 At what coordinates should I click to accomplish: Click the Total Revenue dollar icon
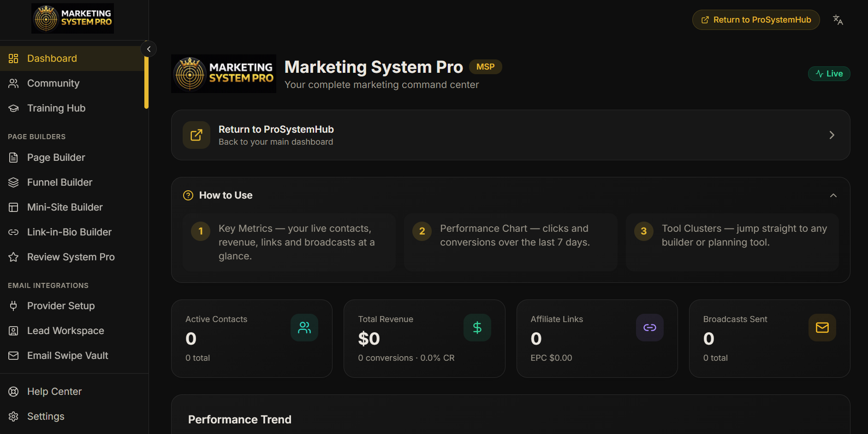(477, 328)
